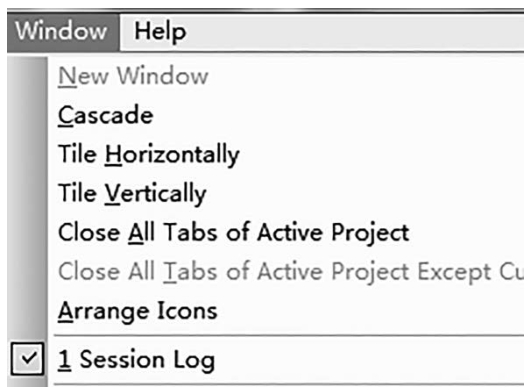Viewport: 528px width, 390px height.
Task: Activate the 1 Session Log window entry
Action: click(x=136, y=360)
